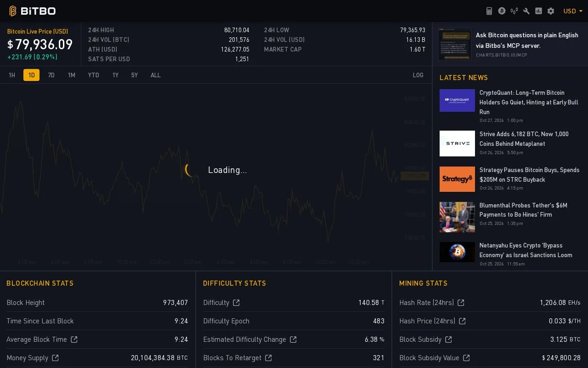Switch chart to the 1H range

[x=12, y=75]
